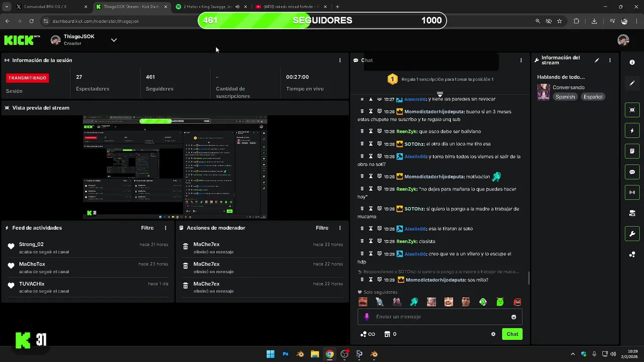Click the Conversando category thumbnail

[543, 92]
